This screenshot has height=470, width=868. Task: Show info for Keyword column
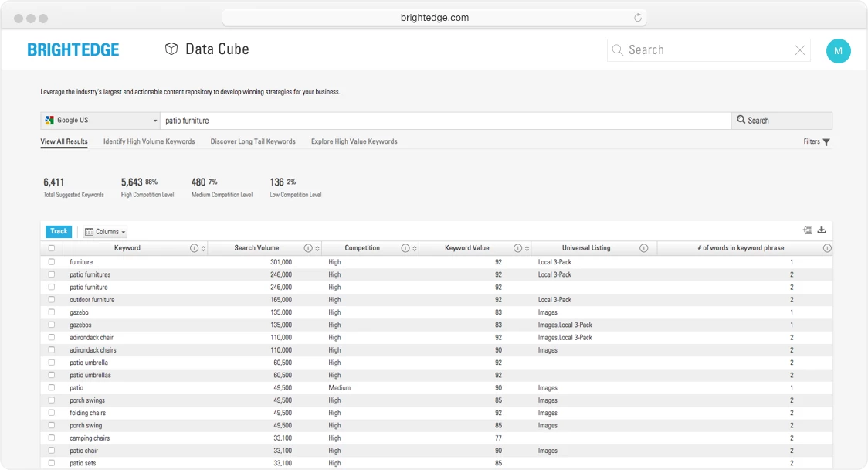tap(194, 248)
